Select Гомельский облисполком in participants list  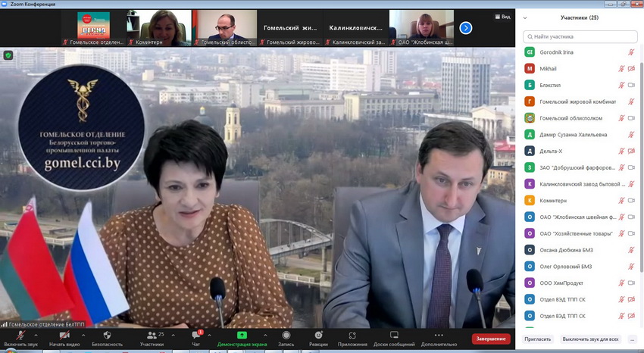[x=580, y=118]
